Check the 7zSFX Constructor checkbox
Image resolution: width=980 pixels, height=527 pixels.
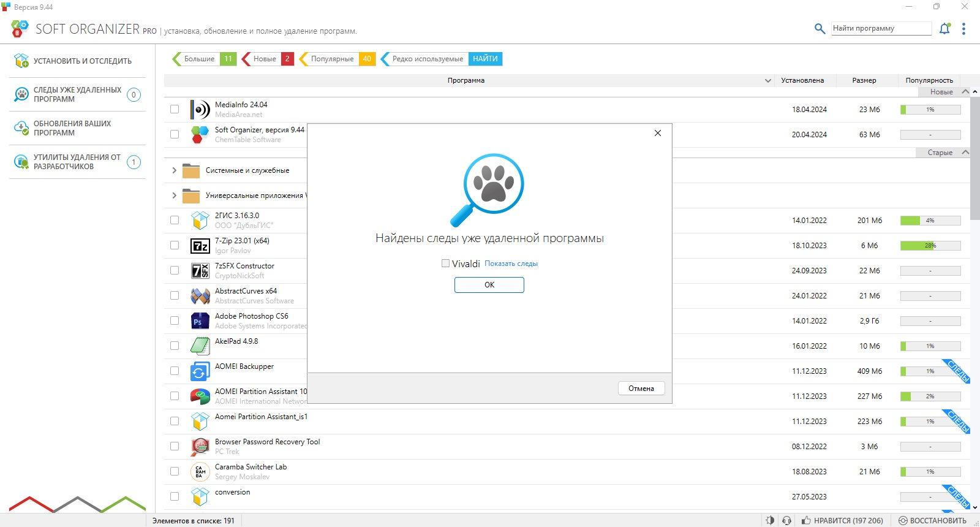tap(175, 270)
